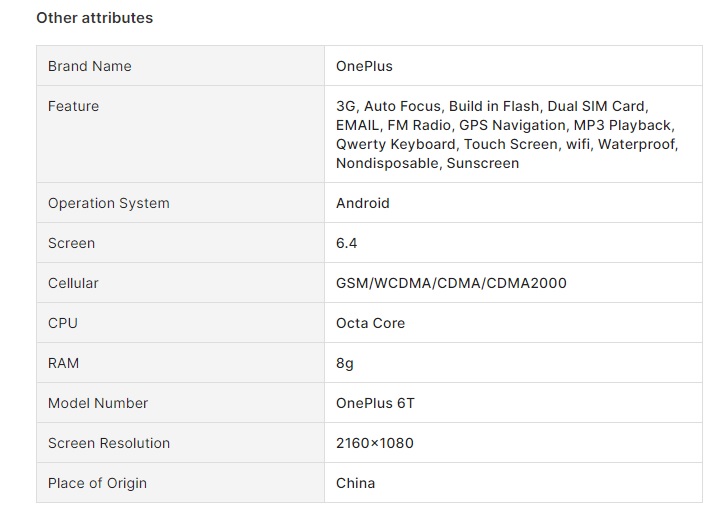Select the Model Number label
Viewport: 726px width, 519px height.
(x=98, y=403)
